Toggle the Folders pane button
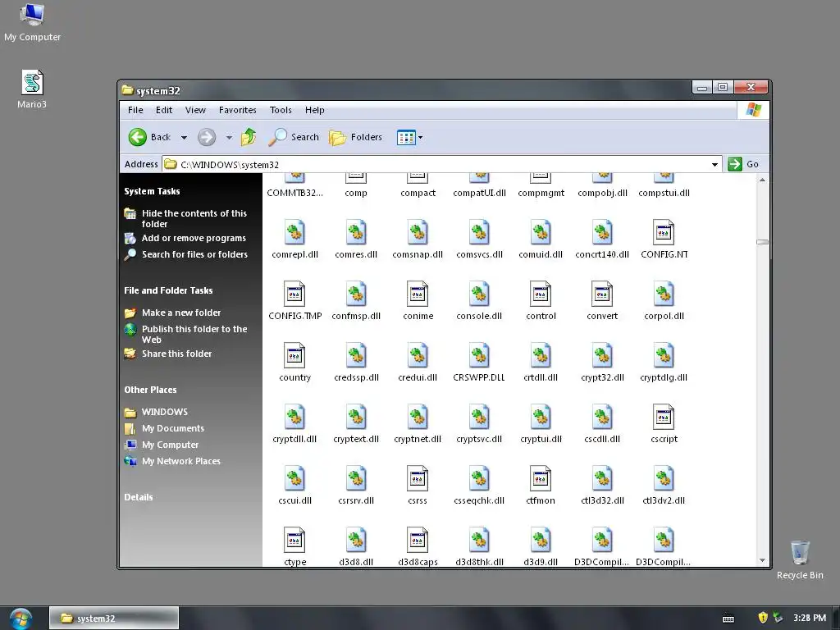 point(355,137)
